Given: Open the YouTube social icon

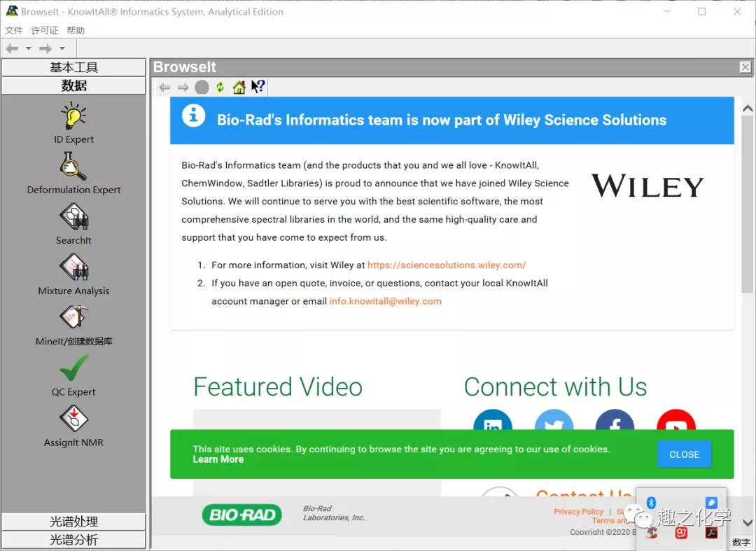Looking at the screenshot, I should pos(676,420).
